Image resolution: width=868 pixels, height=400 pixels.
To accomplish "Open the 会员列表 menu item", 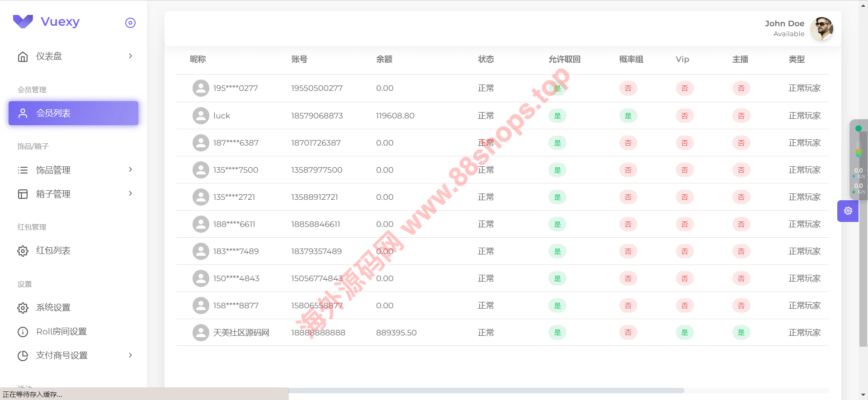I will point(73,113).
